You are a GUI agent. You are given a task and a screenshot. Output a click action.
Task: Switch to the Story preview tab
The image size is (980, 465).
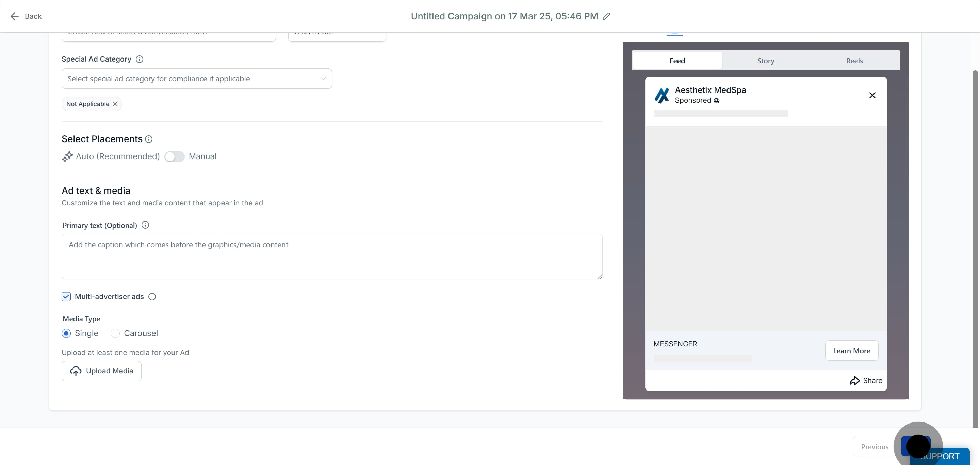(x=766, y=61)
